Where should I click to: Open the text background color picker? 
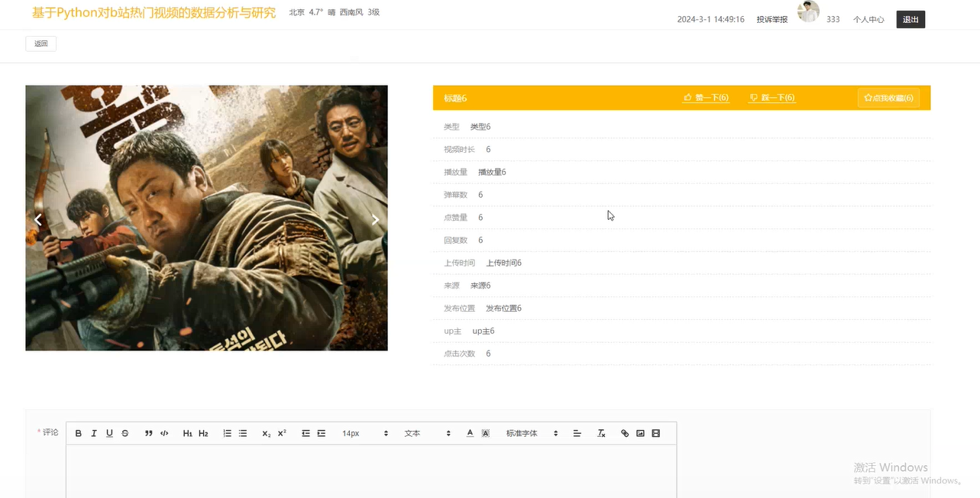click(486, 433)
